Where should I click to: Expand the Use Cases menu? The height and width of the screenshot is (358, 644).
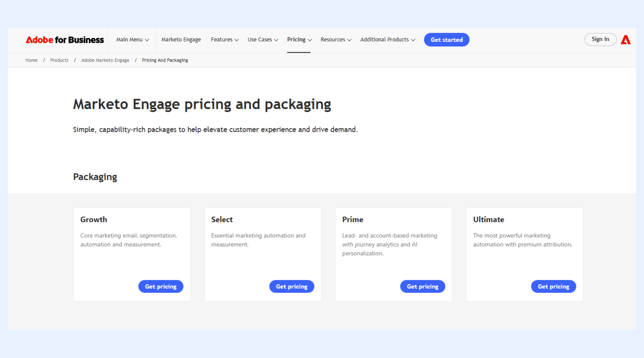tap(263, 40)
